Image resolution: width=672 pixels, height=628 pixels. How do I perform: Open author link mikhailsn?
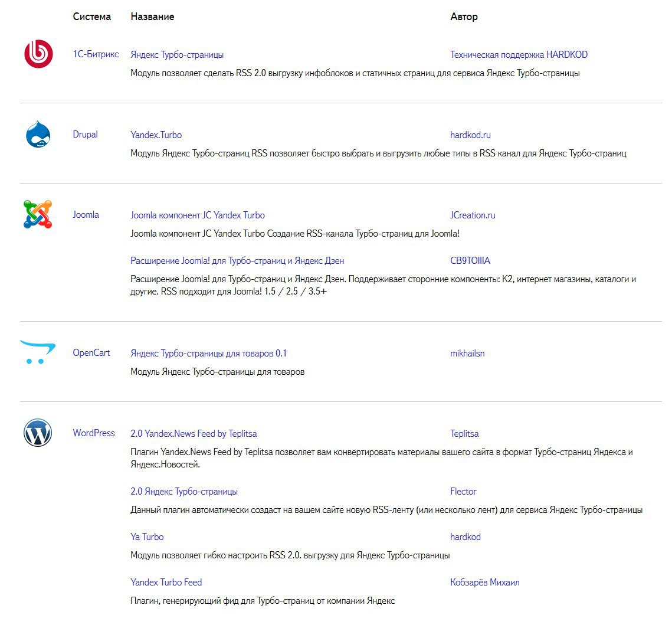[467, 353]
